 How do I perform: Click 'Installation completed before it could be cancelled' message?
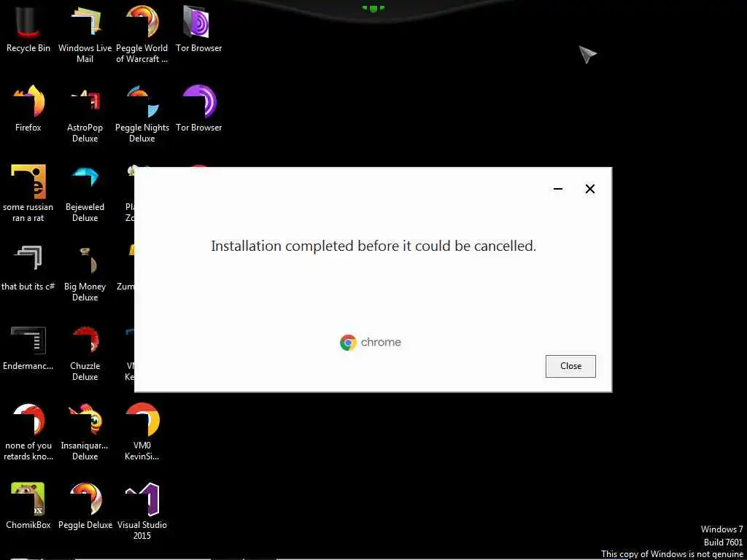(373, 246)
